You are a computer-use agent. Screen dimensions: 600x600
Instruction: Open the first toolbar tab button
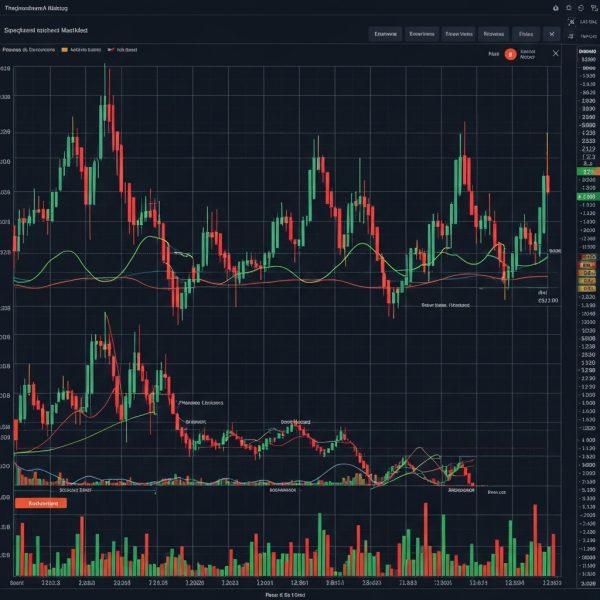[385, 33]
